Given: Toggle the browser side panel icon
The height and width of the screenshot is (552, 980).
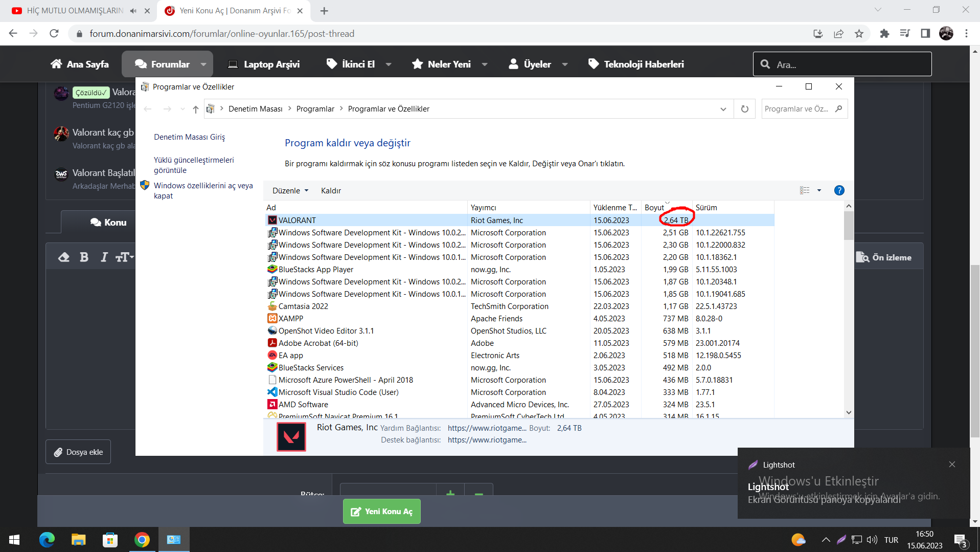Looking at the screenshot, I should coord(925,33).
